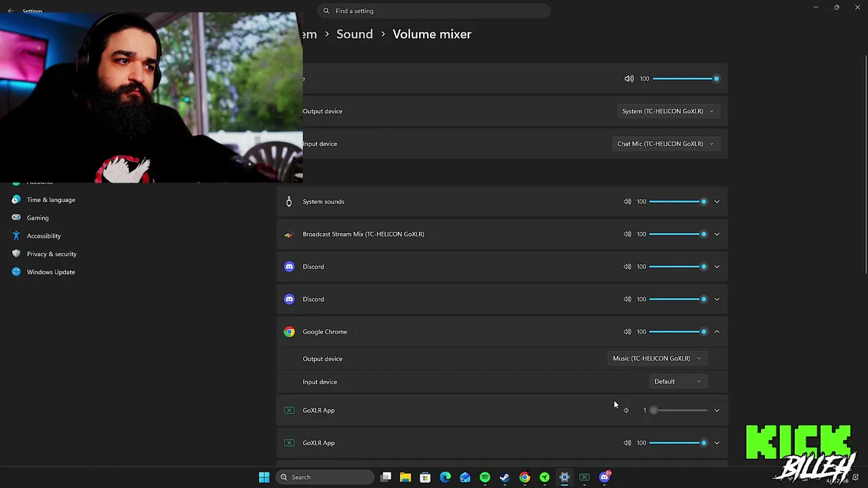The image size is (868, 488).
Task: Click the master volume slider
Action: [x=685, y=79]
